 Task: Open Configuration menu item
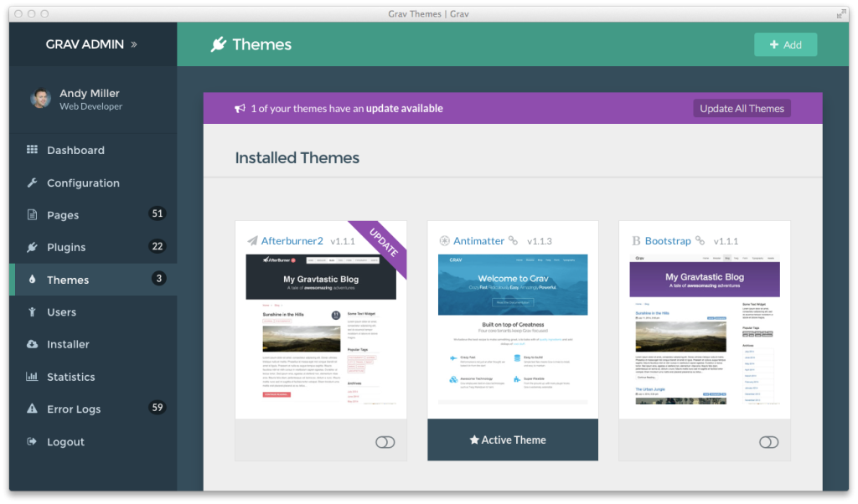click(93, 183)
